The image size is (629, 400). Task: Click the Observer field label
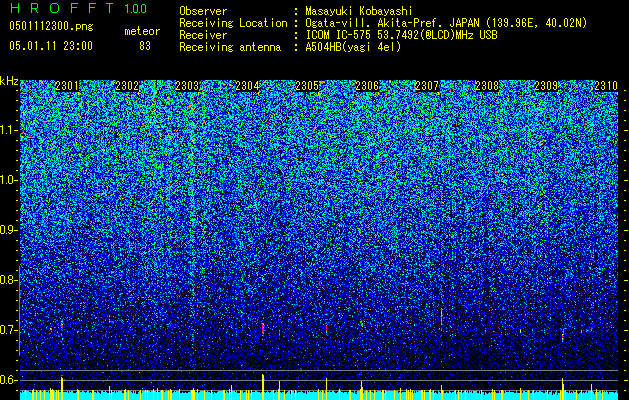pyautogui.click(x=203, y=11)
